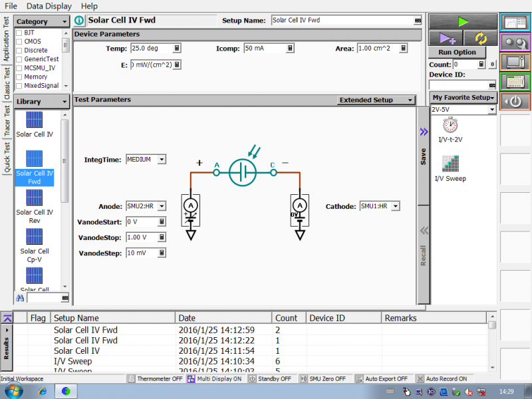
Task: Open the Extended Setup dropdown
Action: [376, 100]
